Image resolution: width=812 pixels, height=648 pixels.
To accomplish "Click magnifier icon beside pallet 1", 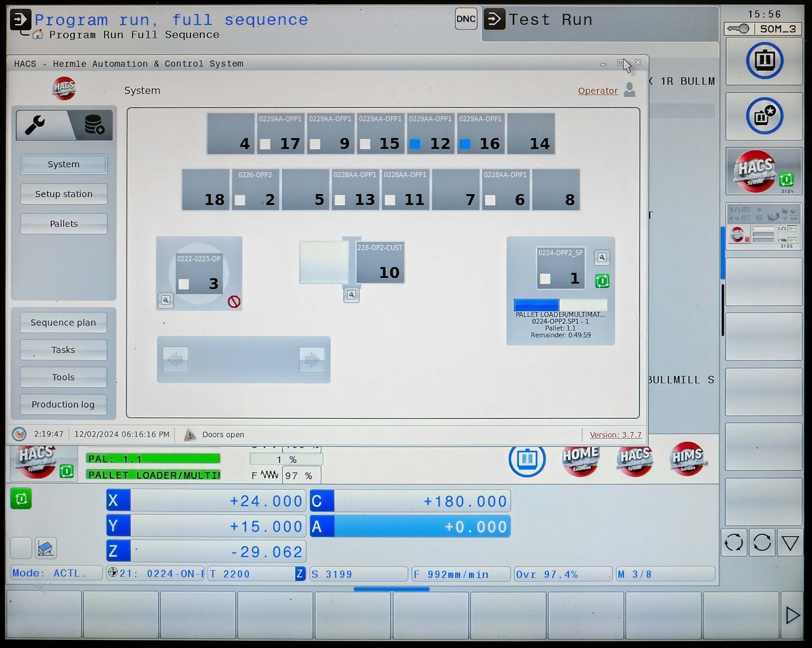I will click(x=602, y=258).
